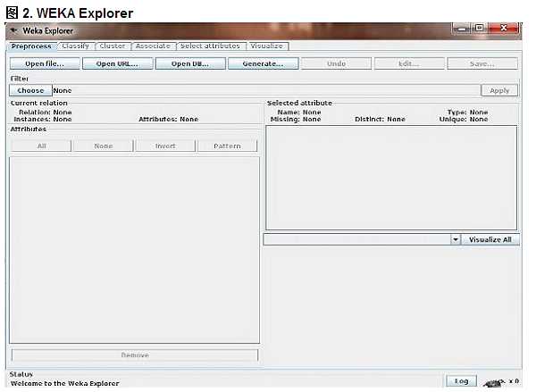Click the Save... button
The width and height of the screenshot is (536, 392).
482,63
